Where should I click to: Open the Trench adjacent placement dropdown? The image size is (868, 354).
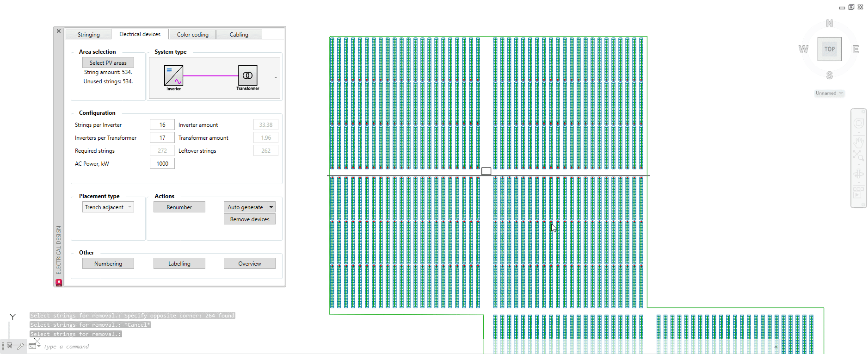pyautogui.click(x=129, y=207)
